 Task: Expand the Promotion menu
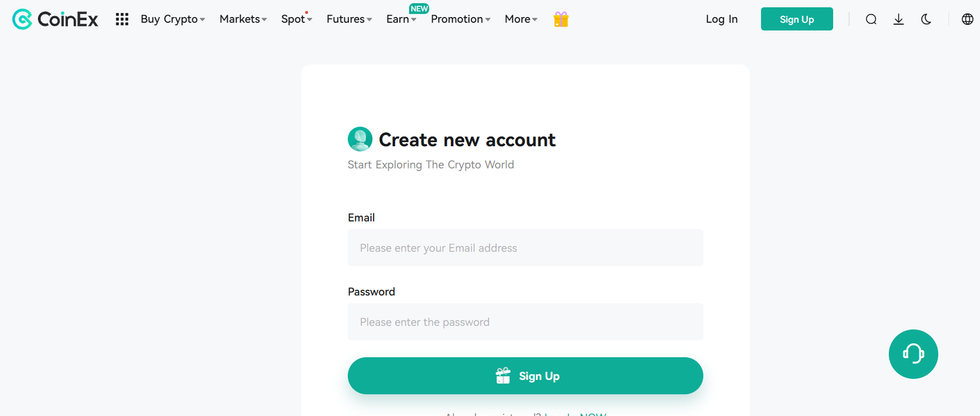(461, 20)
